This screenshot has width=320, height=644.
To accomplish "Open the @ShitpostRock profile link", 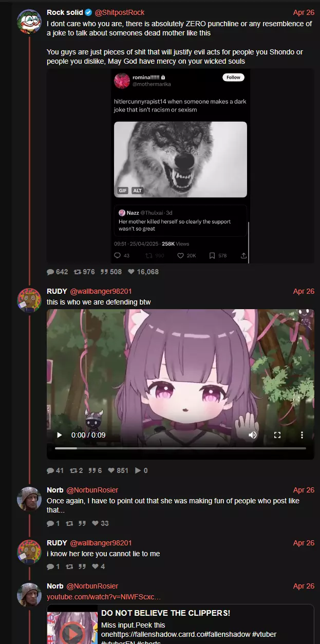I will pyautogui.click(x=120, y=12).
